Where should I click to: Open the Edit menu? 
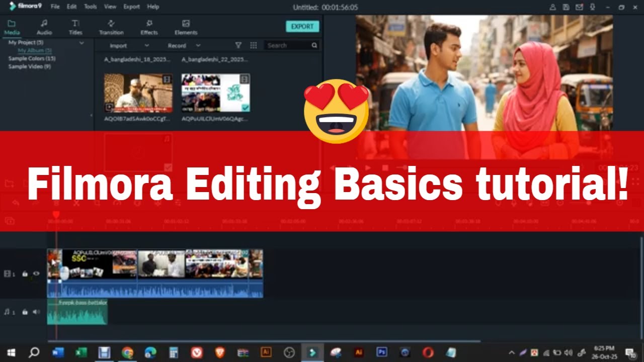coord(72,7)
